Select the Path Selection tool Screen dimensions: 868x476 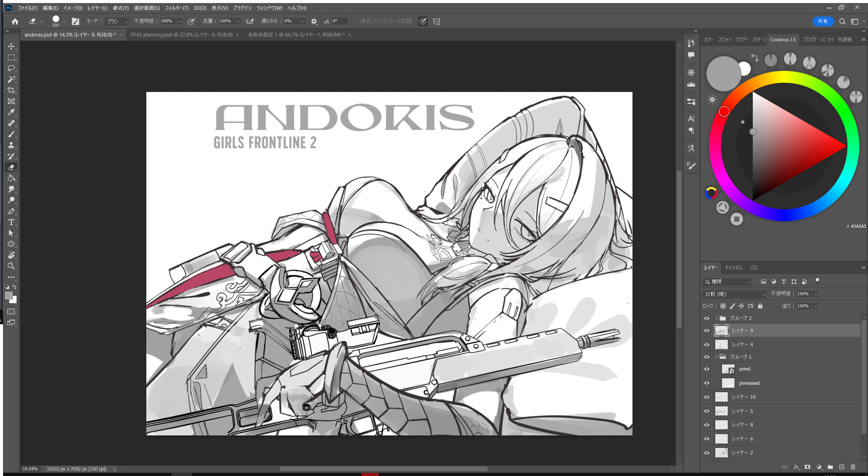coord(11,233)
